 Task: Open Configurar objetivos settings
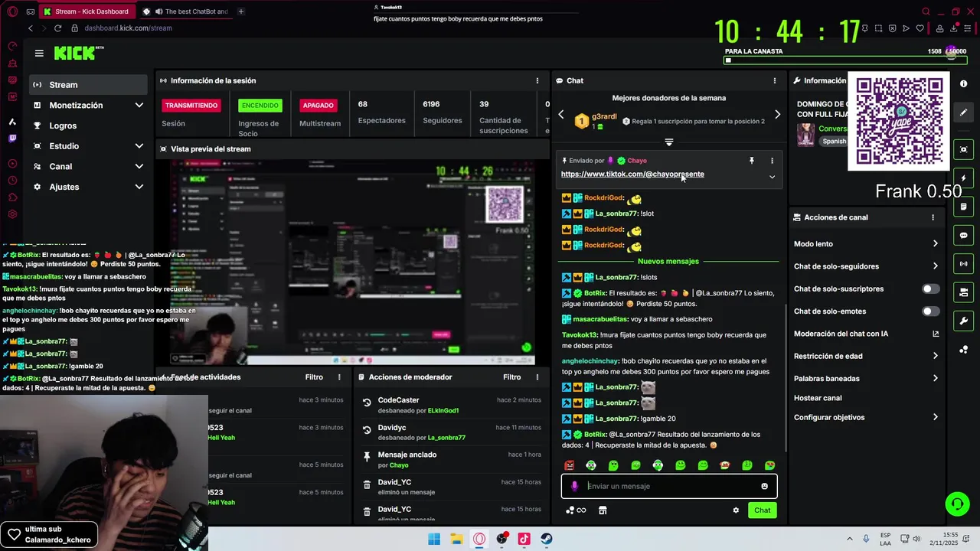pos(866,417)
